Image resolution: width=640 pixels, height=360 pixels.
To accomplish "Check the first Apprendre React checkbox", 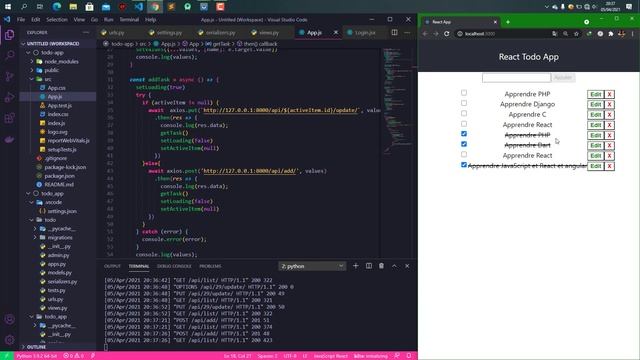I will point(464,123).
